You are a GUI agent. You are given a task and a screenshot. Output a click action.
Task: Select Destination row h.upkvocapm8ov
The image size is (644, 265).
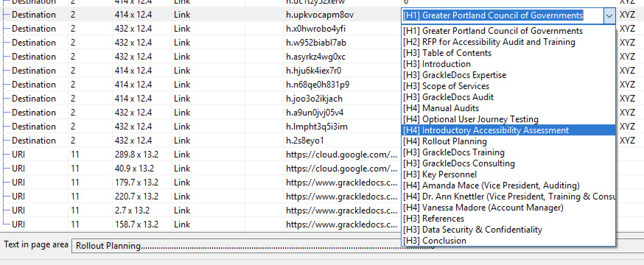(322, 15)
